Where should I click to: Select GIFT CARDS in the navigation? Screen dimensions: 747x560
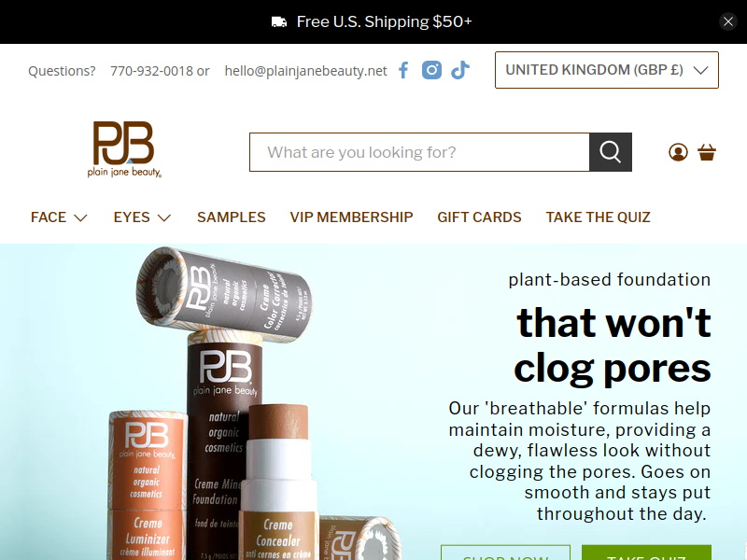pyautogui.click(x=479, y=217)
